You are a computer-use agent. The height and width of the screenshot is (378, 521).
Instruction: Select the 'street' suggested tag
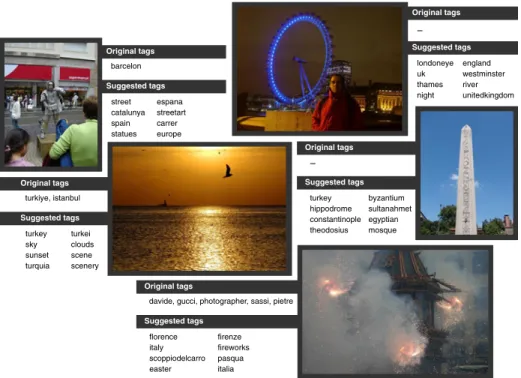coord(121,102)
